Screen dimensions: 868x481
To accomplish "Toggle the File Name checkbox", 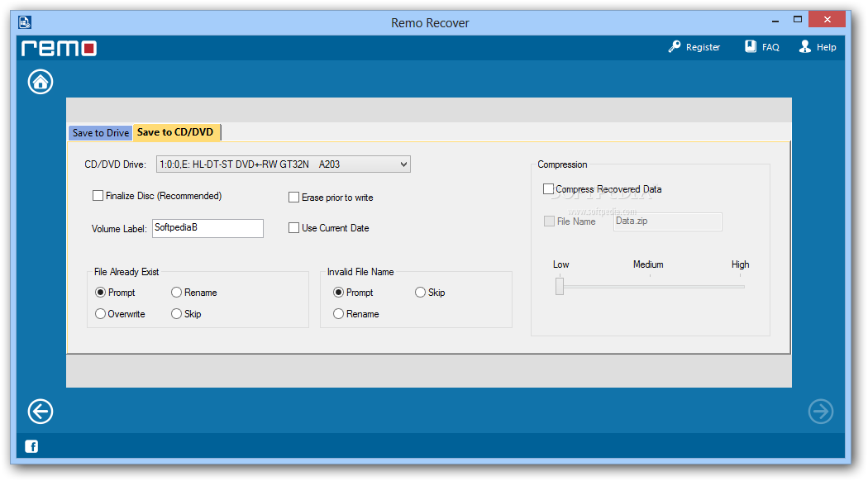I will [549, 221].
